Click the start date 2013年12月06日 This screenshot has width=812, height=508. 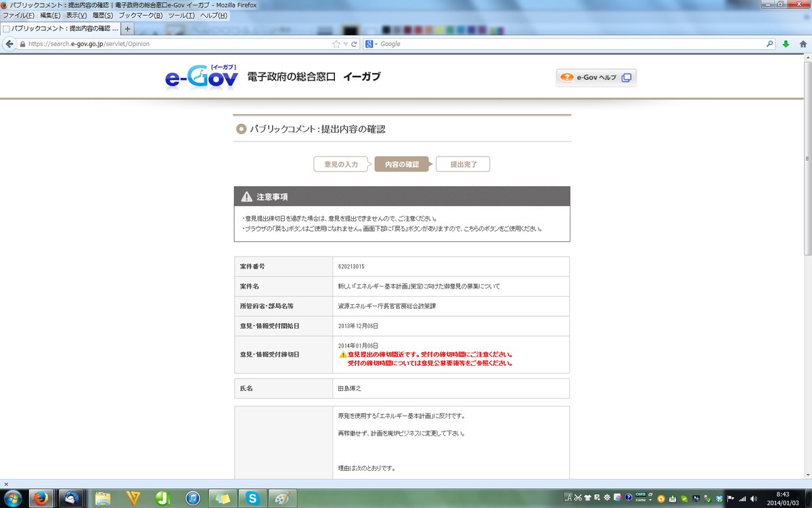359,326
